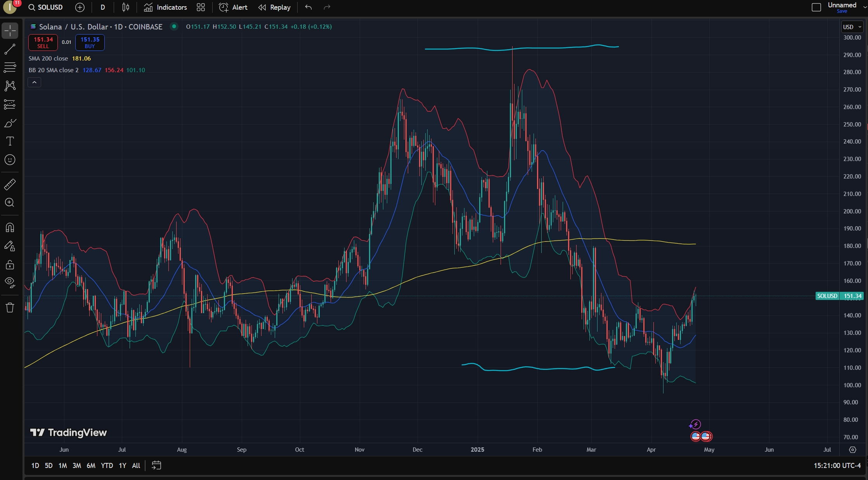Screen dimensions: 868x480
Task: Open the USD currency dropdown
Action: click(852, 27)
